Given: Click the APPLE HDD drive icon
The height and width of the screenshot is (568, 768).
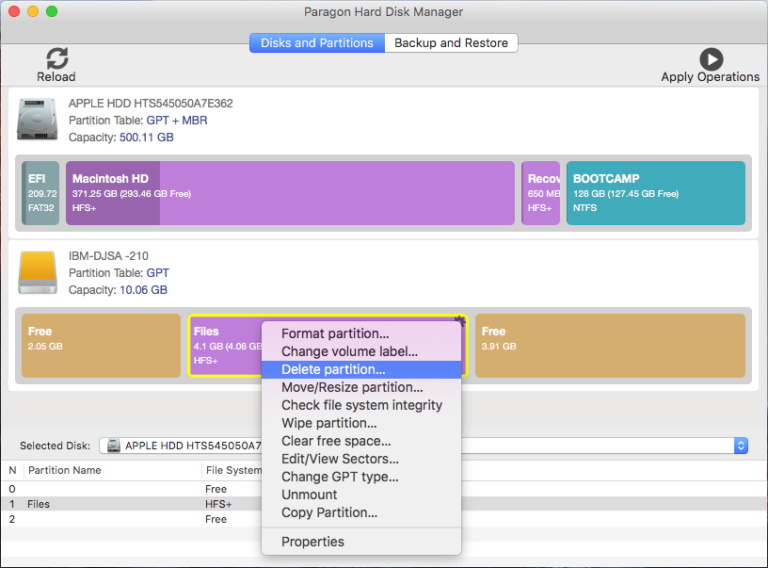Looking at the screenshot, I should click(x=37, y=119).
